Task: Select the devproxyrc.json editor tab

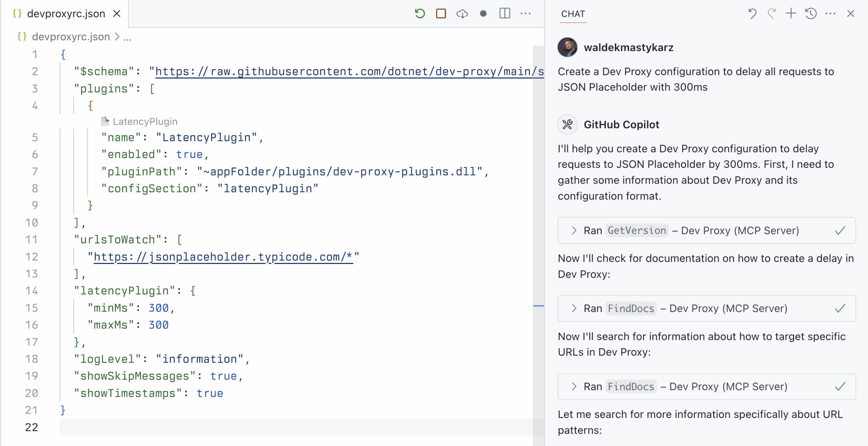Action: coord(66,14)
